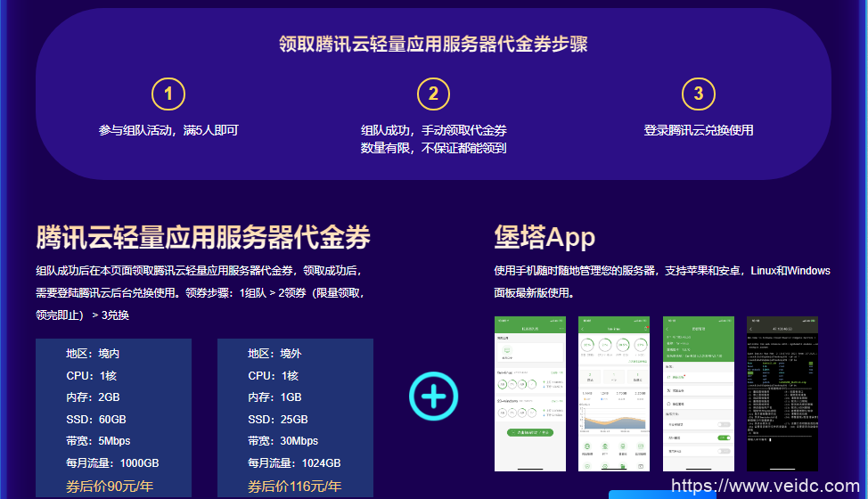Select the 地区：境外 row

point(274,354)
